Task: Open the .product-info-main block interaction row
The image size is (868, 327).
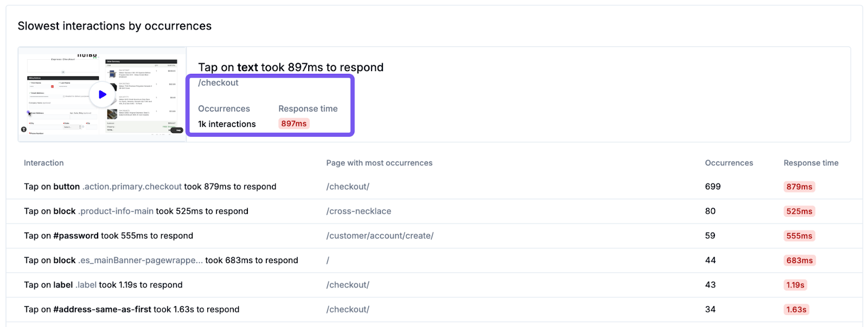Action: [136, 211]
